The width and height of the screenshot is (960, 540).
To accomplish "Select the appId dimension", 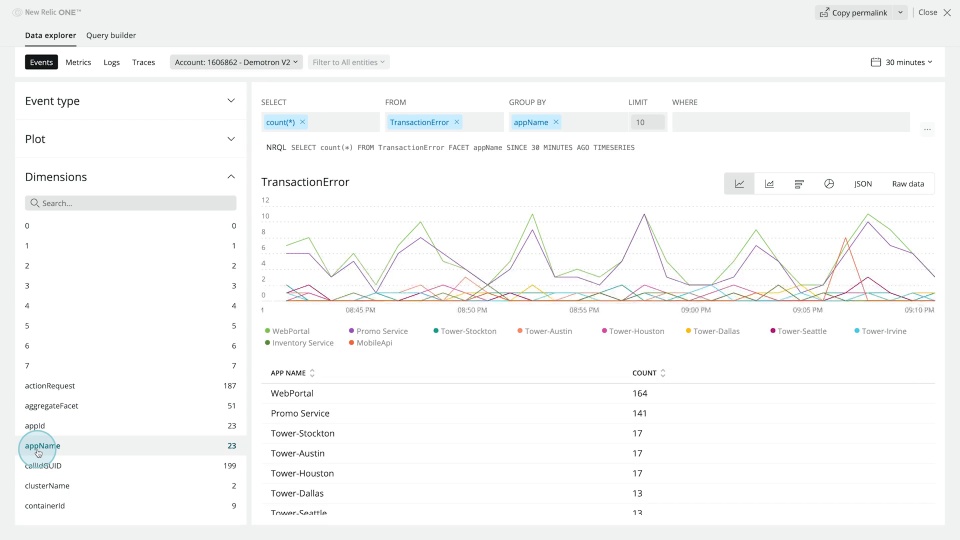I will (130, 426).
